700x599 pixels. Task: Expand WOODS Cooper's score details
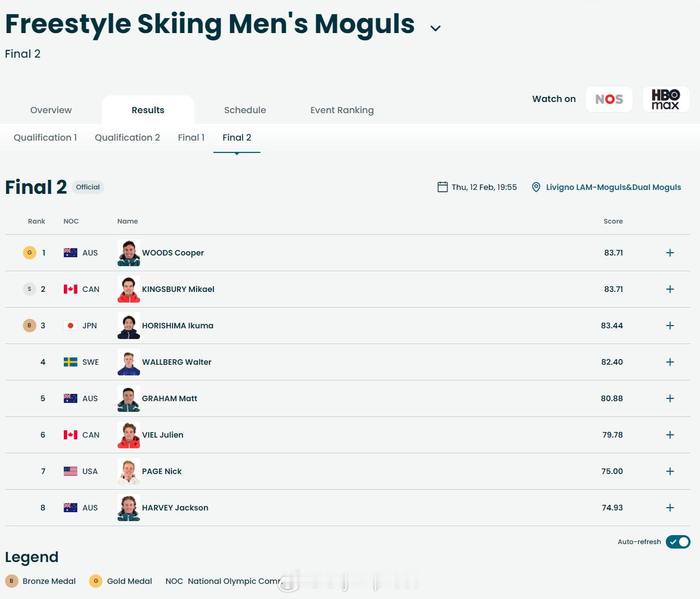click(670, 253)
